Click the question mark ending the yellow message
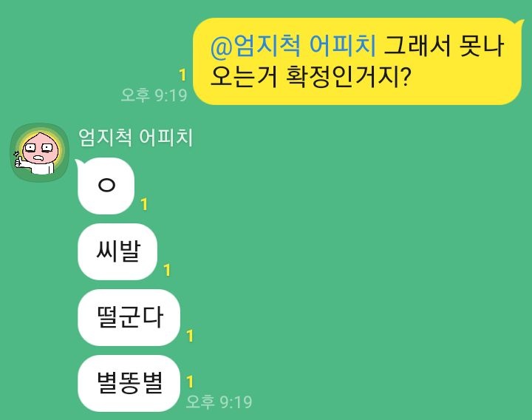 point(406,76)
